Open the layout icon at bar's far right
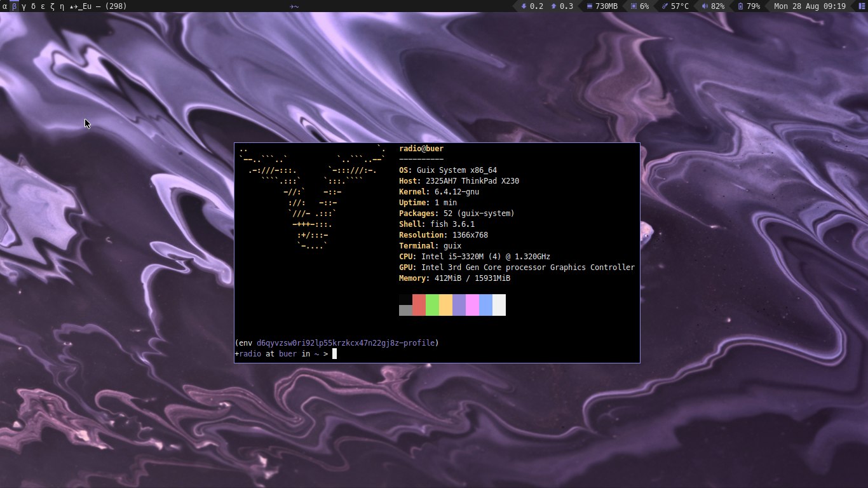The image size is (868, 488). (x=862, y=6)
